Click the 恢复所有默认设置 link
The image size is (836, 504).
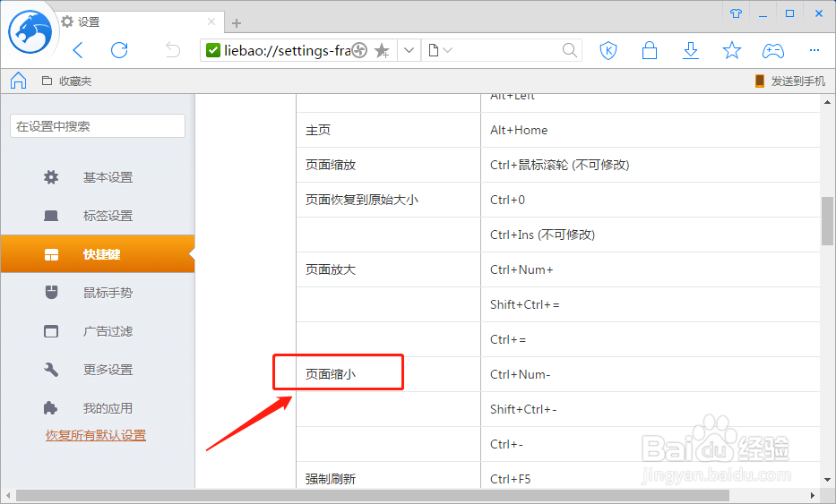click(96, 435)
